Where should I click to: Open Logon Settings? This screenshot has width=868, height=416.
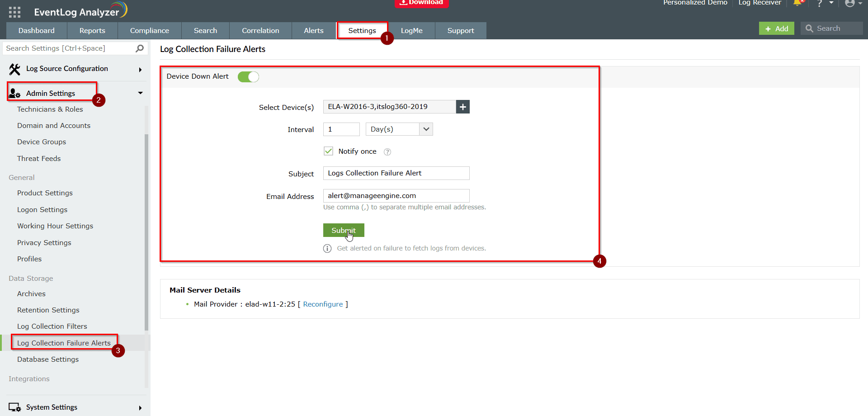42,210
